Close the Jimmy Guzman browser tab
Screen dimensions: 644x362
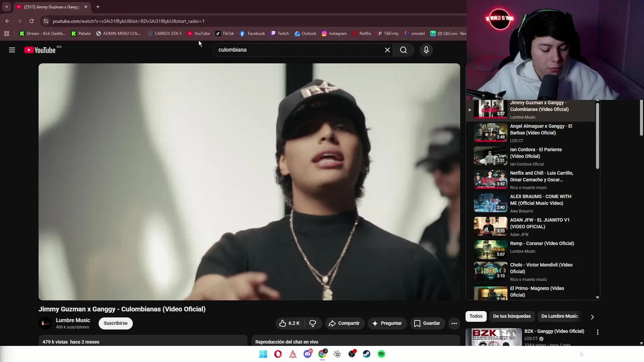click(86, 7)
